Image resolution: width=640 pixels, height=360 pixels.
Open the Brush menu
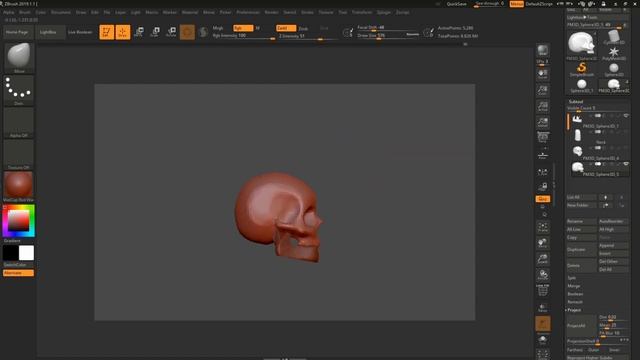[24, 12]
